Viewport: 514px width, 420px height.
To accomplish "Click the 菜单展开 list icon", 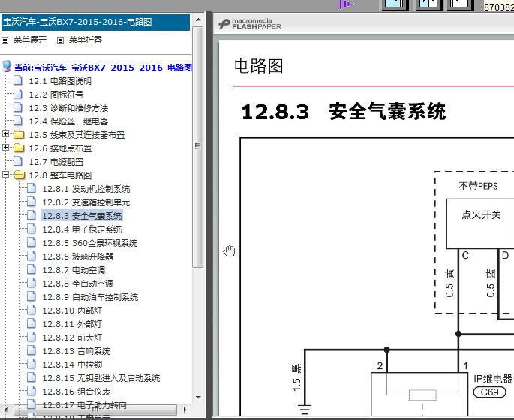I will 5,41.
